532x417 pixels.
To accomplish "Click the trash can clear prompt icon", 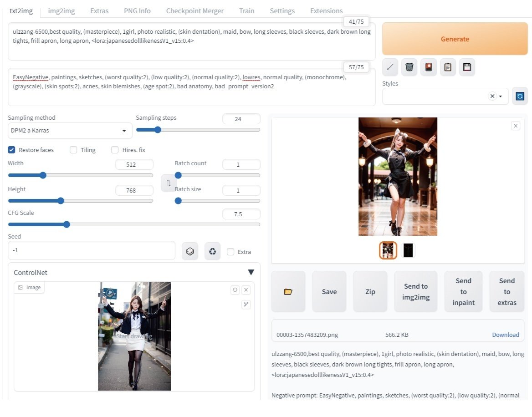I will [x=409, y=67].
